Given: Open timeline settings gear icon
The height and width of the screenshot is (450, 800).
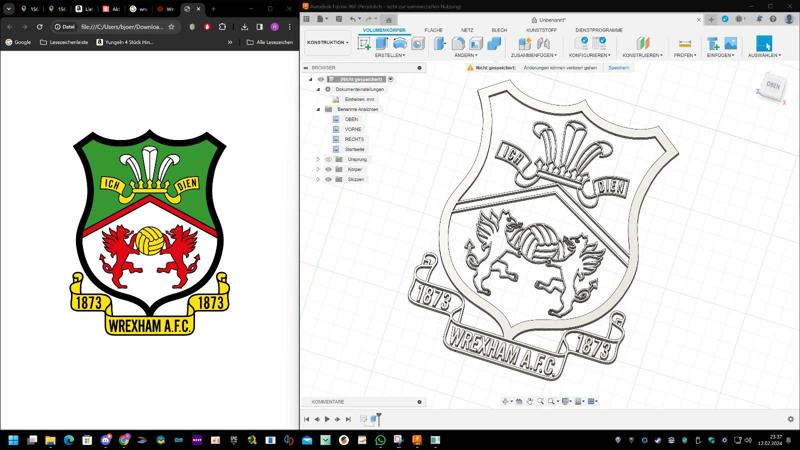Looking at the screenshot, I should tap(790, 419).
